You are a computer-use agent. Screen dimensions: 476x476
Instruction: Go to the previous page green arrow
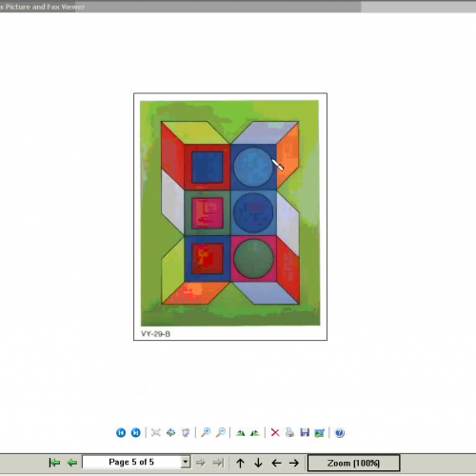(x=72, y=463)
